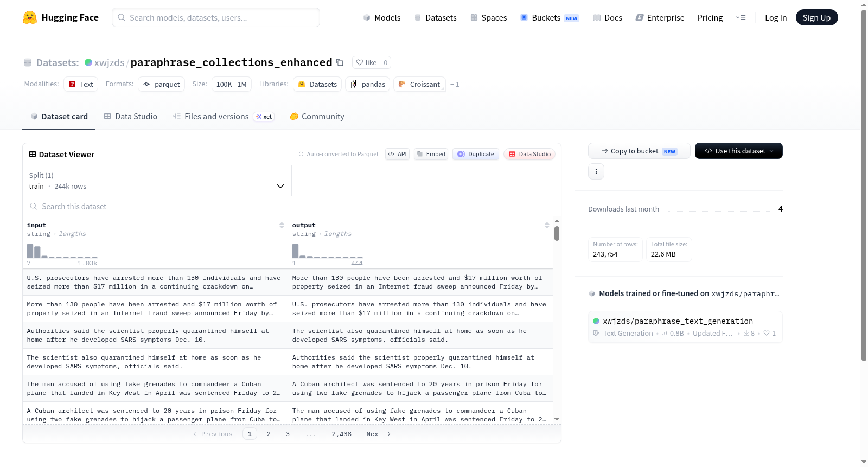Click the input lengths histogram

(62, 251)
